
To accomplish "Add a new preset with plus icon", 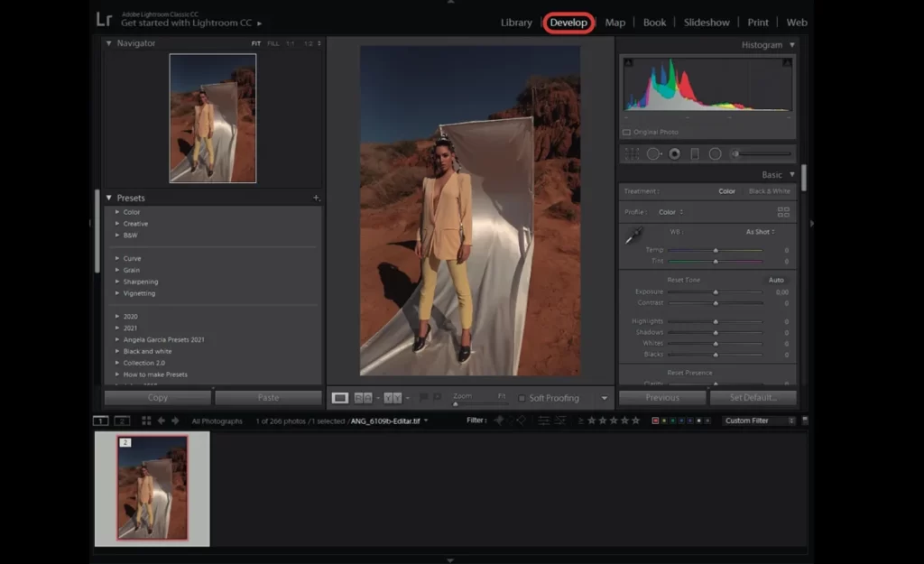I will (316, 198).
